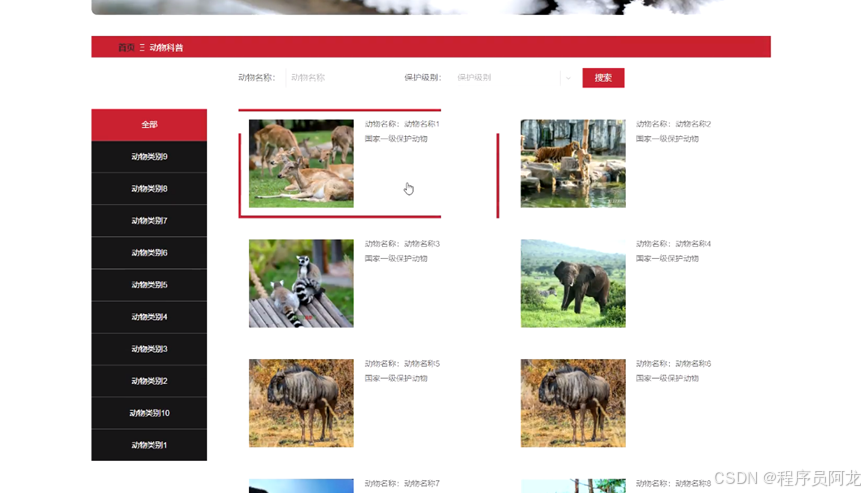Screen dimensions: 865x493
Task: Select 动物类别1 in the sidebar
Action: tap(149, 444)
